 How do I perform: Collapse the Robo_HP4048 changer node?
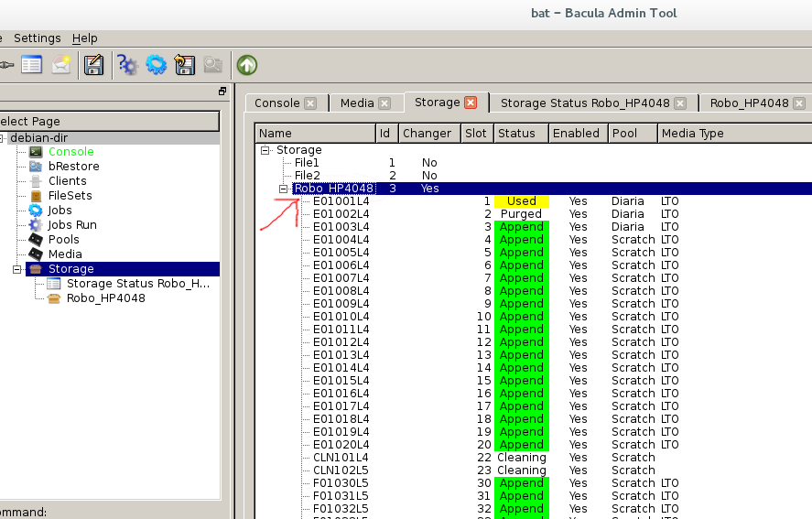(283, 189)
